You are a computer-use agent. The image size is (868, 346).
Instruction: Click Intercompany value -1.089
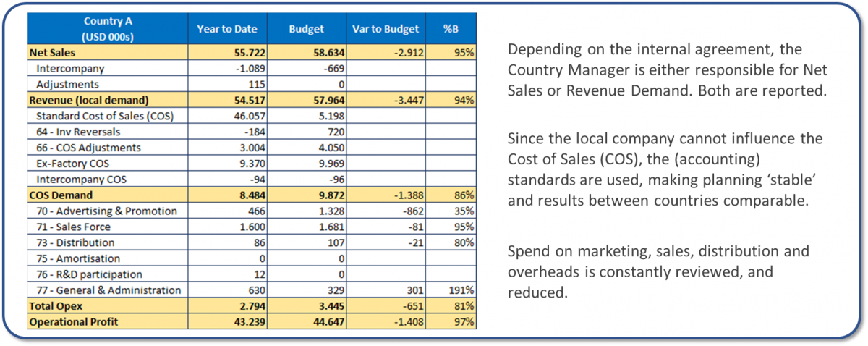pos(250,69)
